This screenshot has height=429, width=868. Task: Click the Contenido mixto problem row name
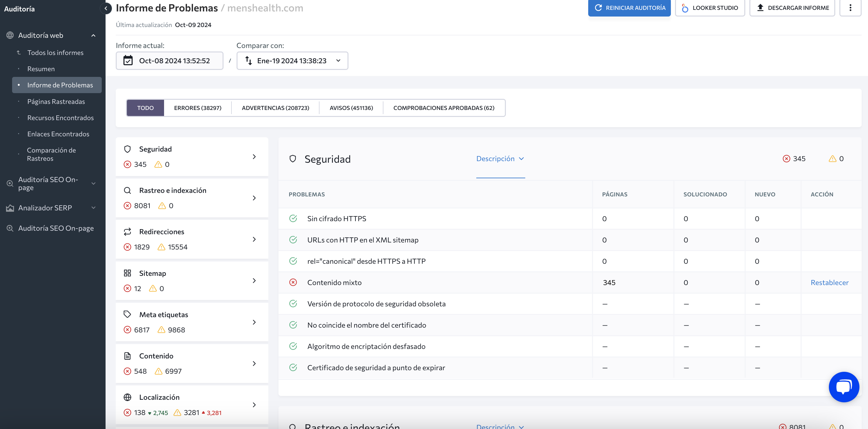[x=334, y=282]
